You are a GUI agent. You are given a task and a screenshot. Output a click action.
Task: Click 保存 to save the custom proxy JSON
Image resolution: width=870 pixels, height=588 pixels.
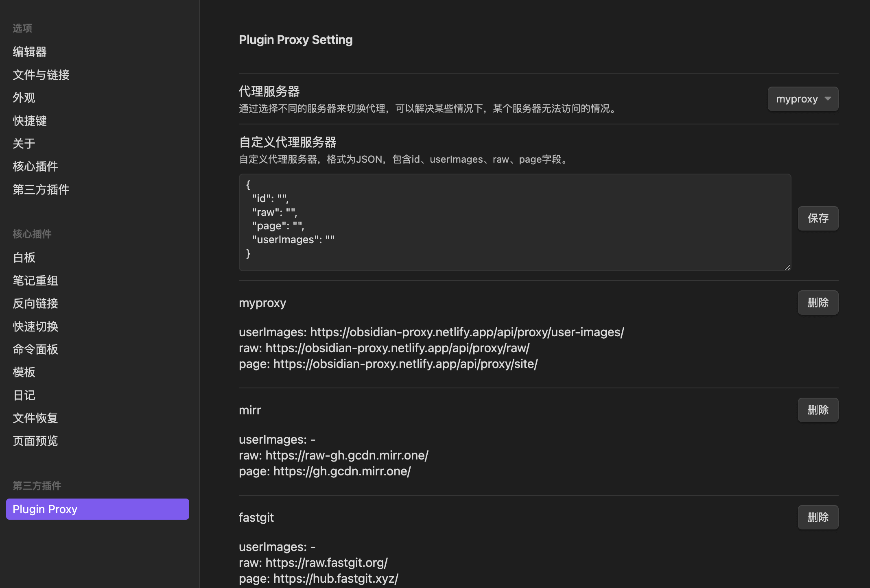818,218
